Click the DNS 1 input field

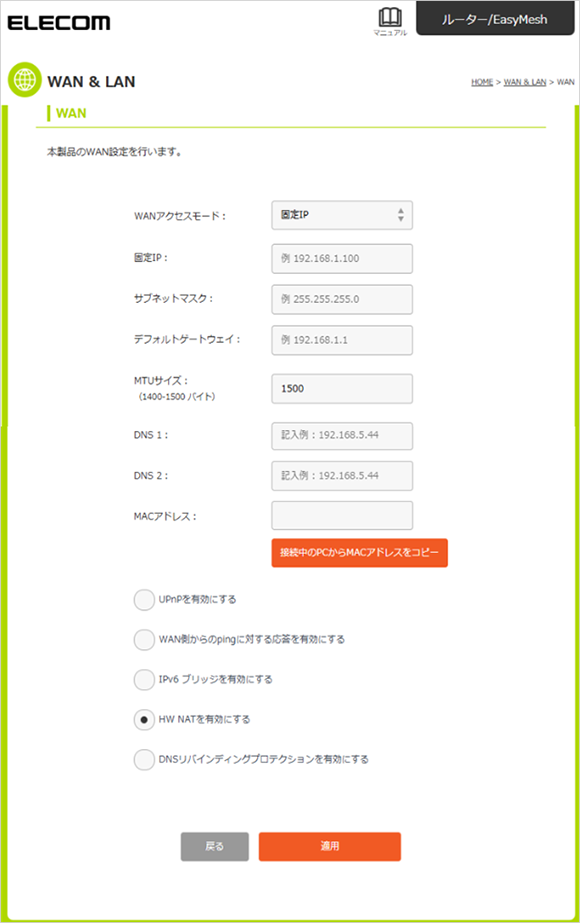click(342, 436)
